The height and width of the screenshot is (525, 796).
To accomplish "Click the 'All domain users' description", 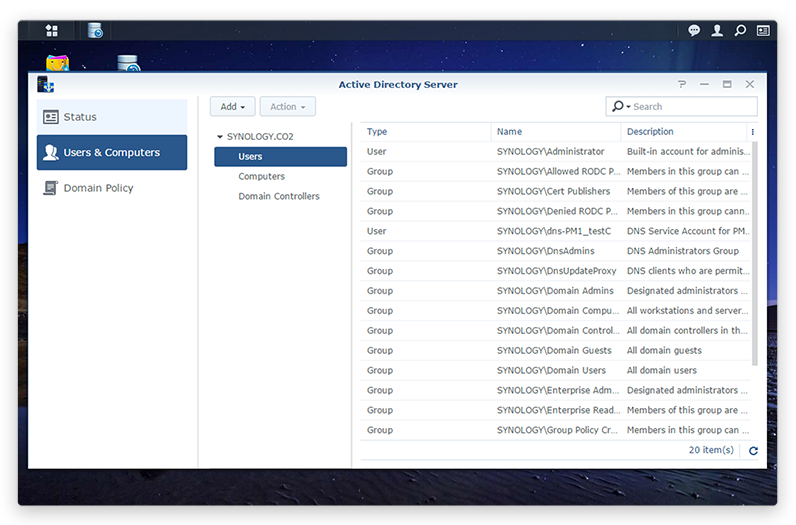I will coord(661,370).
